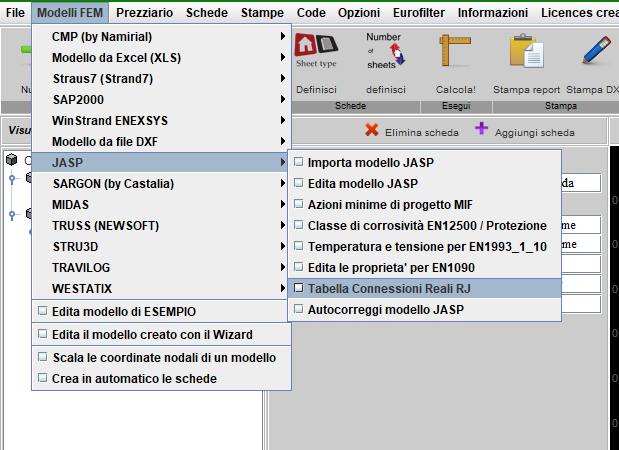The height and width of the screenshot is (450, 619).
Task: Expand Modello da file DXF submenu
Action: pyautogui.click(x=161, y=141)
